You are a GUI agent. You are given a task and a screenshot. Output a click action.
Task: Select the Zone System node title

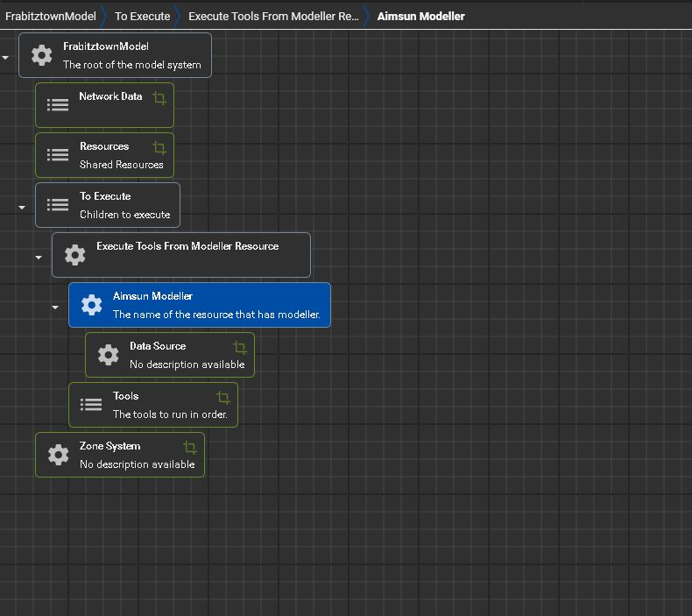click(109, 446)
